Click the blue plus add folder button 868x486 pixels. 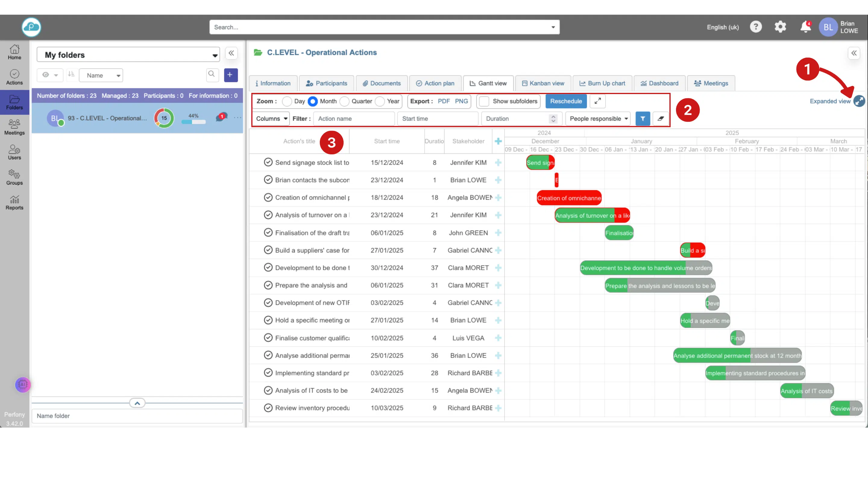(x=231, y=75)
